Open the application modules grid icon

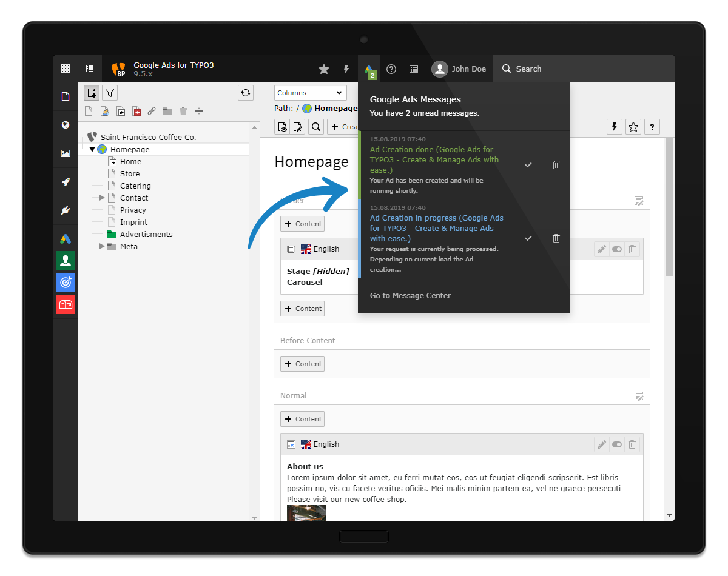click(x=66, y=69)
